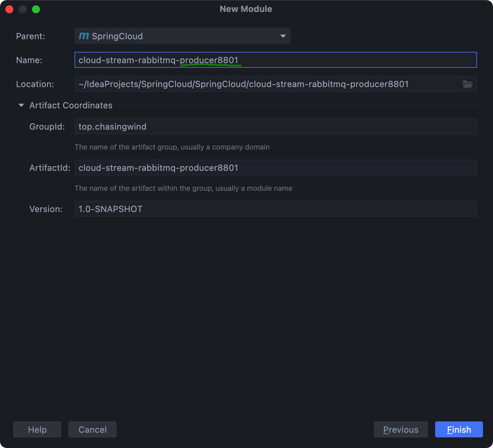Click inside the ArtifactId text field
493x448 pixels.
tap(275, 168)
